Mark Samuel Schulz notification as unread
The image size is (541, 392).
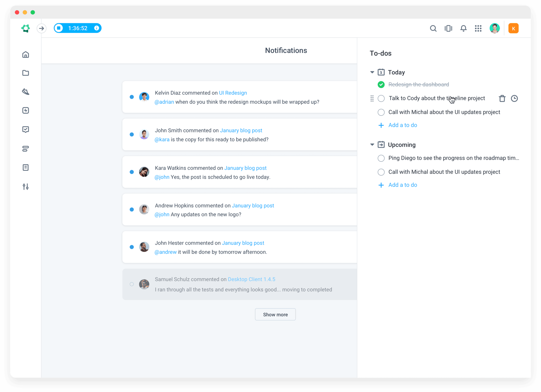click(132, 284)
